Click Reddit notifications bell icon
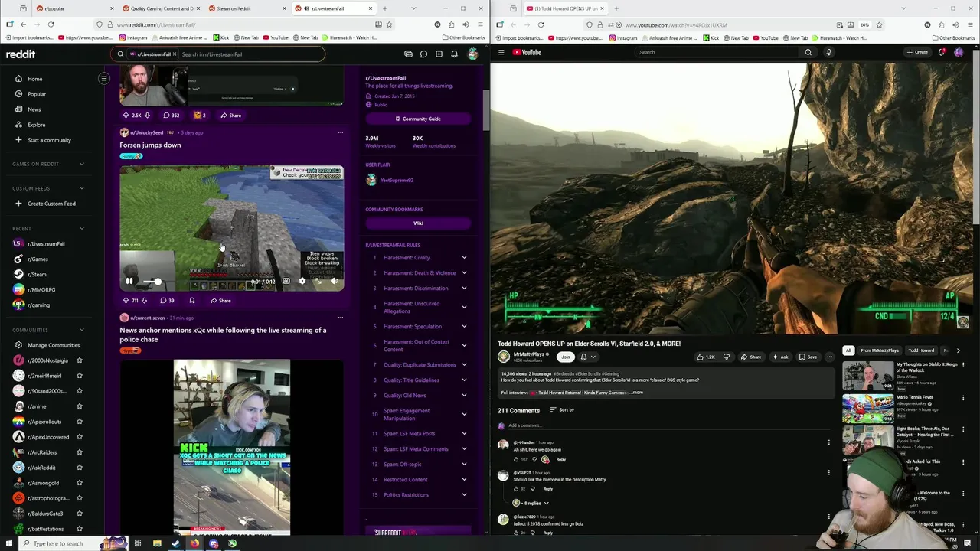Screen dimensions: 980x551 (454, 54)
